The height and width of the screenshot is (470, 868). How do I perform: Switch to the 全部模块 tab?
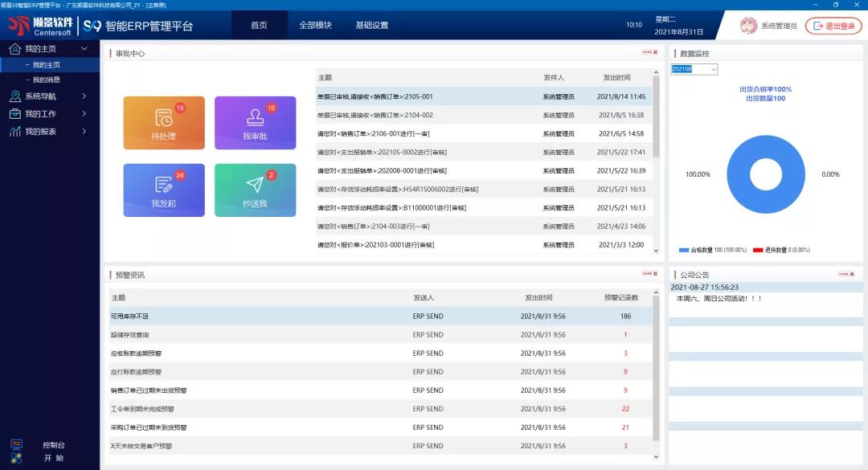pyautogui.click(x=315, y=26)
